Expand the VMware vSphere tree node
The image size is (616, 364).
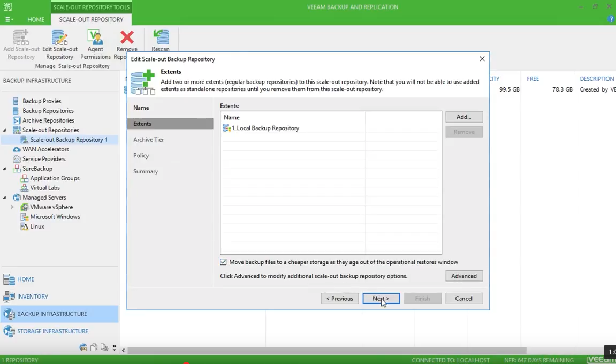(x=12, y=207)
